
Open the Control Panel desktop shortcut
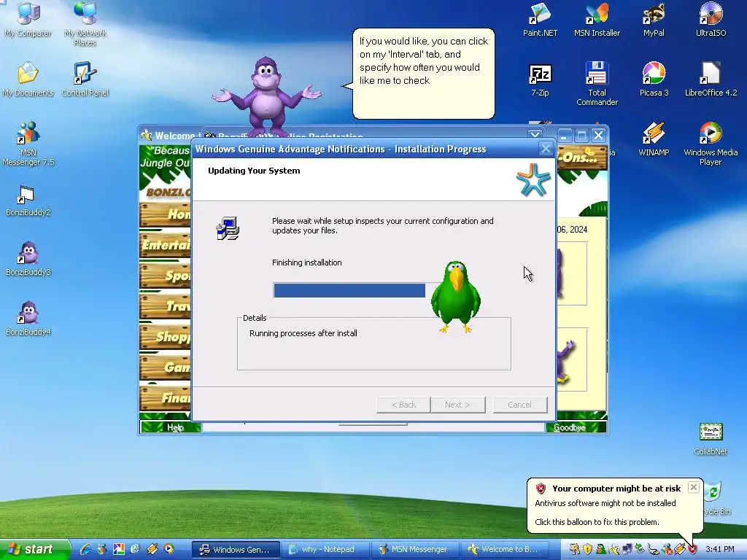(85, 79)
